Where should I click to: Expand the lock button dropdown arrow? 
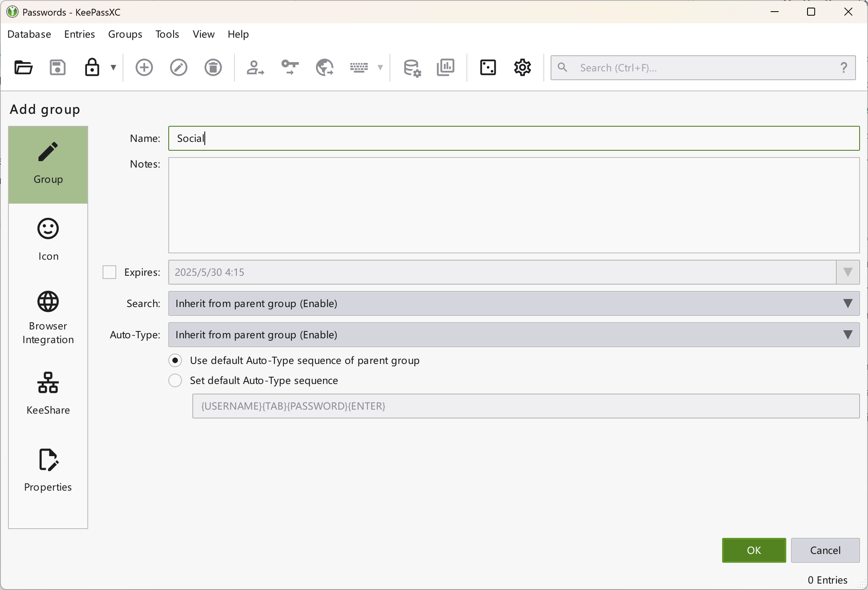[x=113, y=67]
